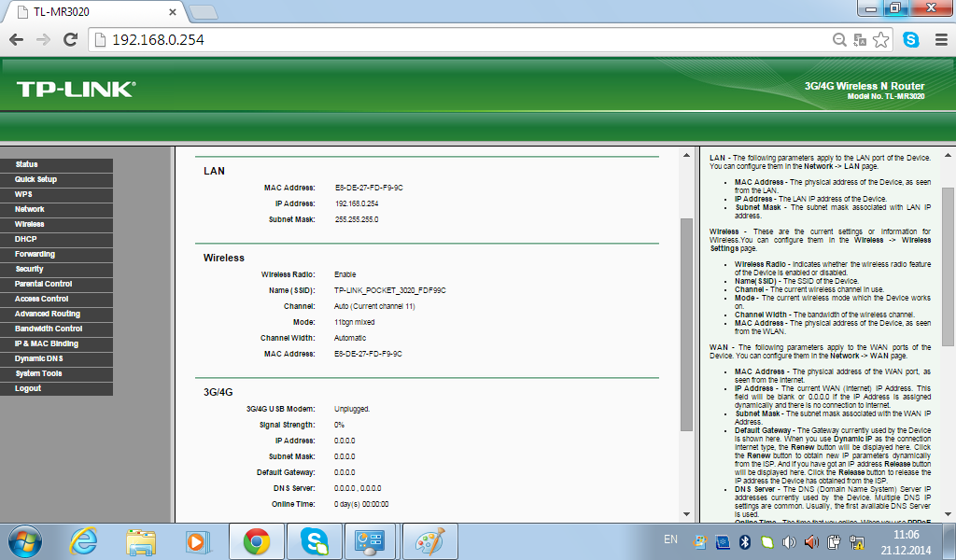Go back to previous page
The width and height of the screenshot is (956, 560).
click(x=17, y=39)
